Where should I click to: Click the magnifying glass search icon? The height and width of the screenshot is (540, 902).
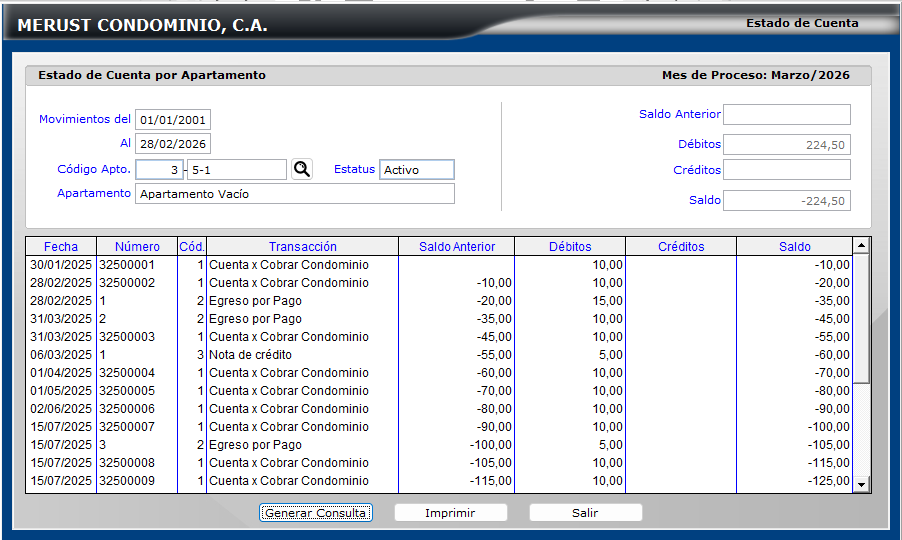click(302, 170)
